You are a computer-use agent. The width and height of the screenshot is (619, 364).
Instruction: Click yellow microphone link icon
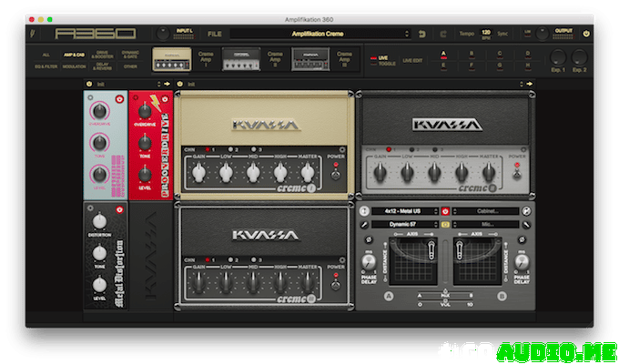pos(445,223)
